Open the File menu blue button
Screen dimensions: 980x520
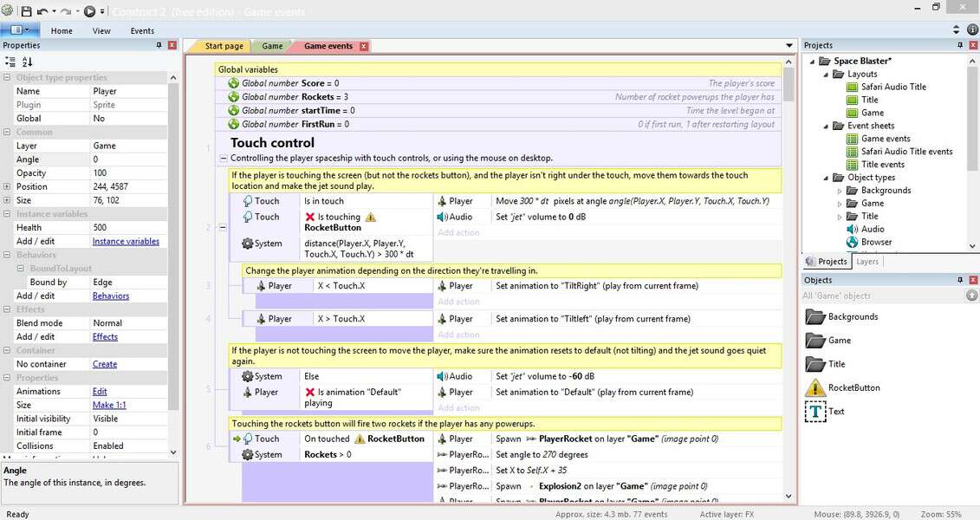click(x=20, y=30)
